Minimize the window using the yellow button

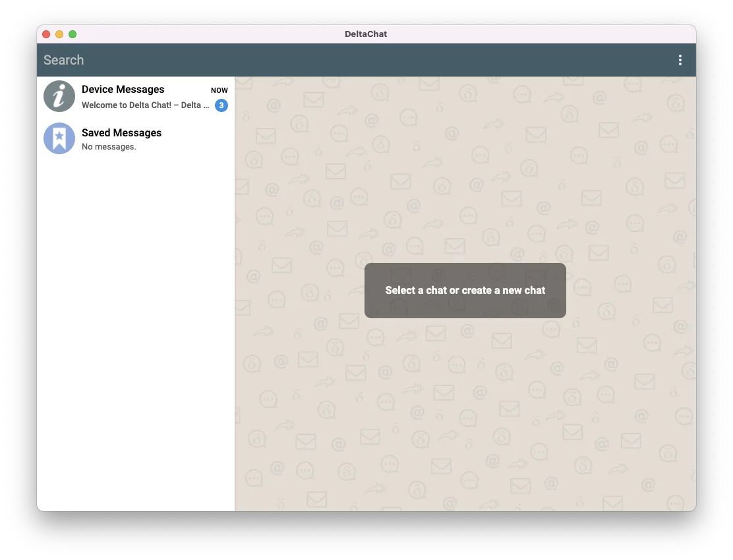[59, 34]
